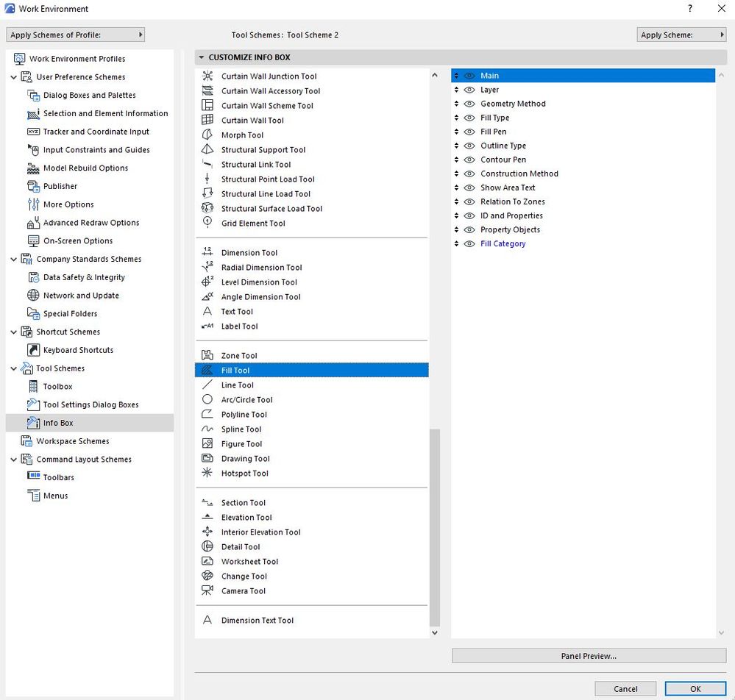The image size is (735, 700).
Task: Click the Curtain Wall Tool icon
Action: tap(207, 120)
